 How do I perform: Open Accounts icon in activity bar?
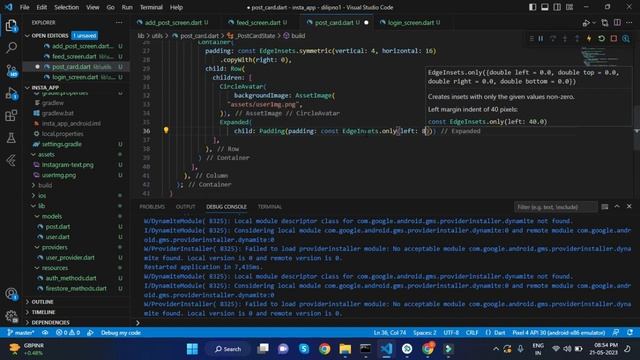click(11, 294)
